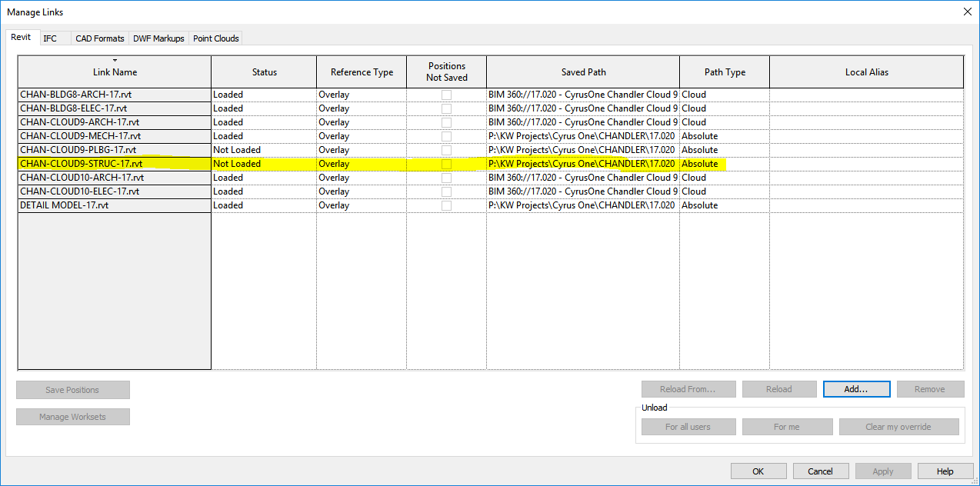Click the Status column header
Viewport: 980px width, 486px height.
[x=264, y=72]
